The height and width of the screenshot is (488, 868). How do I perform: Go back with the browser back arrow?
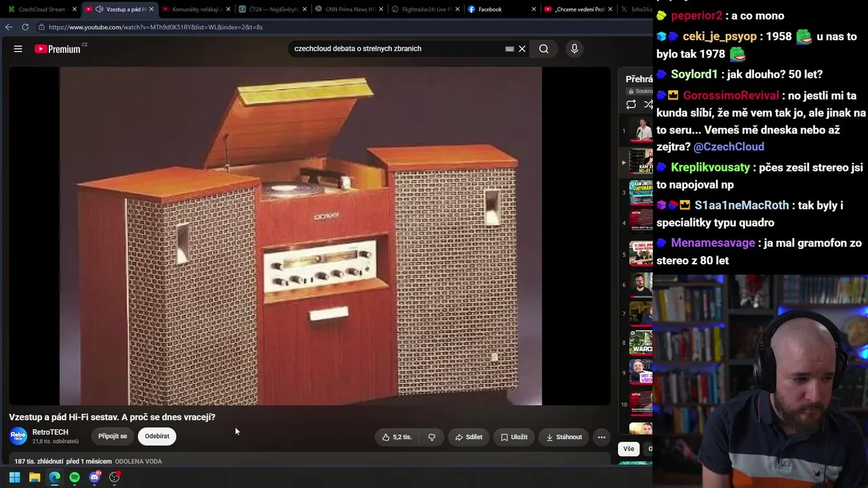pyautogui.click(x=8, y=27)
